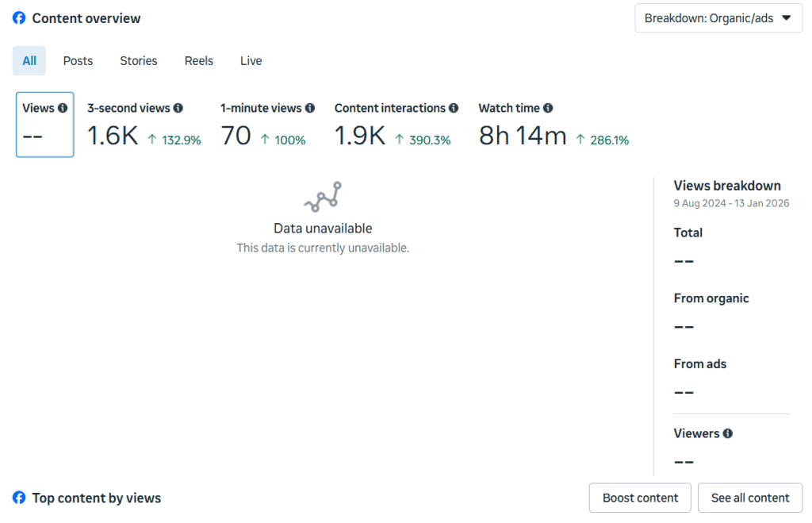Open the Breakdown: Organic/ads dropdown
This screenshot has height=523, width=812.
(x=718, y=18)
